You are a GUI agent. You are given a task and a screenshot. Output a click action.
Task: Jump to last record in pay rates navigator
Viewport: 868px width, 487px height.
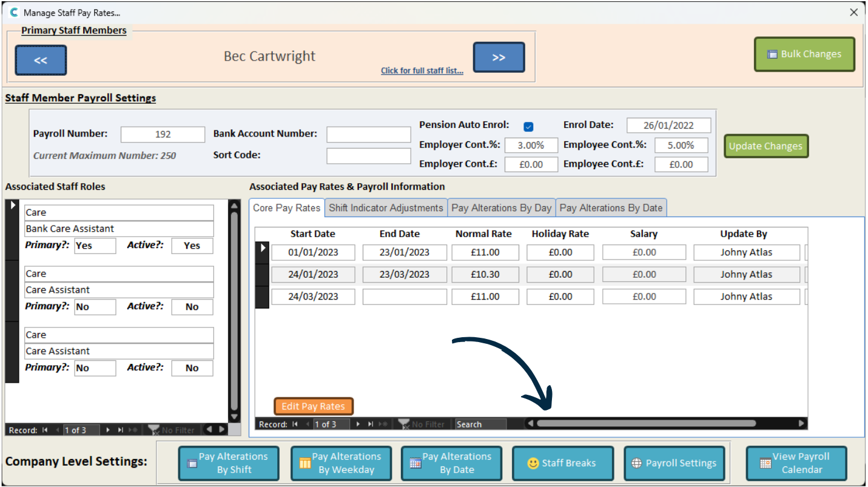371,425
